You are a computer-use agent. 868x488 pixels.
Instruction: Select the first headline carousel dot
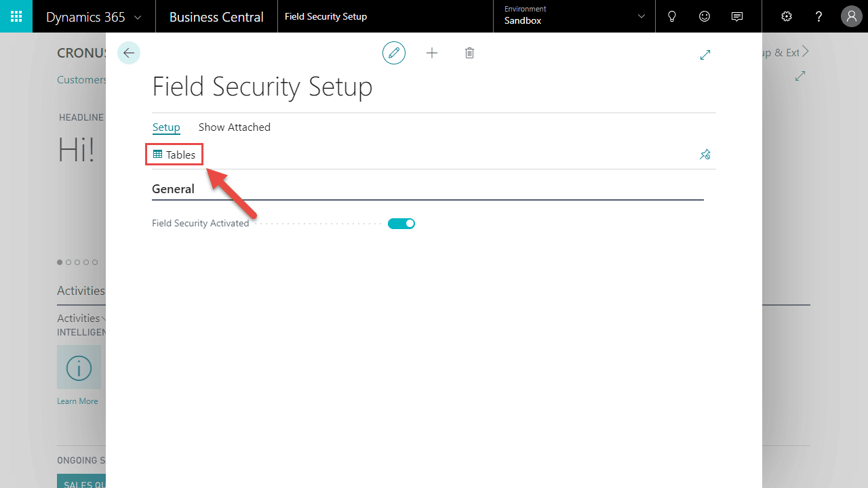pos(60,262)
